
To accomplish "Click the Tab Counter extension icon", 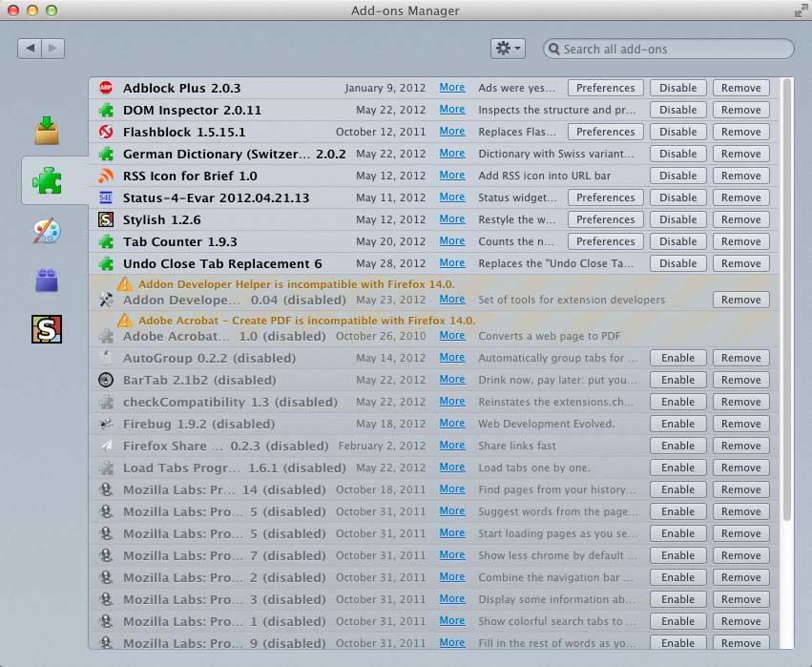I will tap(106, 240).
